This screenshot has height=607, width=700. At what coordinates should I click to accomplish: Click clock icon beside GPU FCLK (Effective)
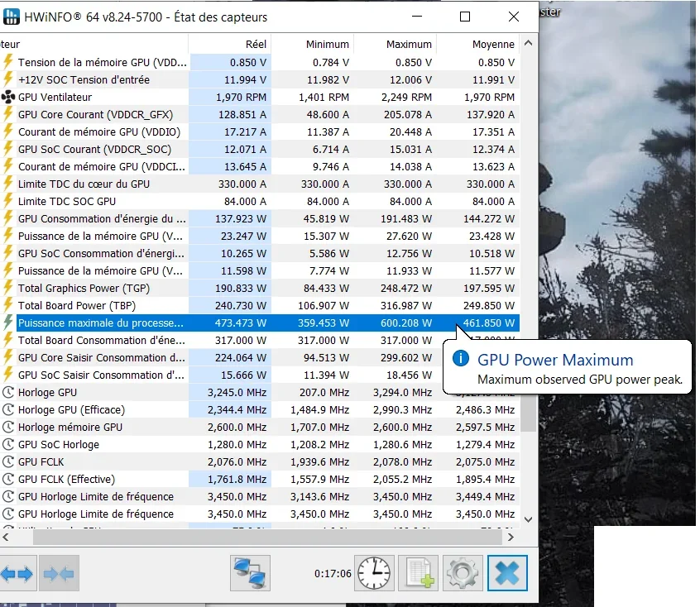[x=8, y=479]
